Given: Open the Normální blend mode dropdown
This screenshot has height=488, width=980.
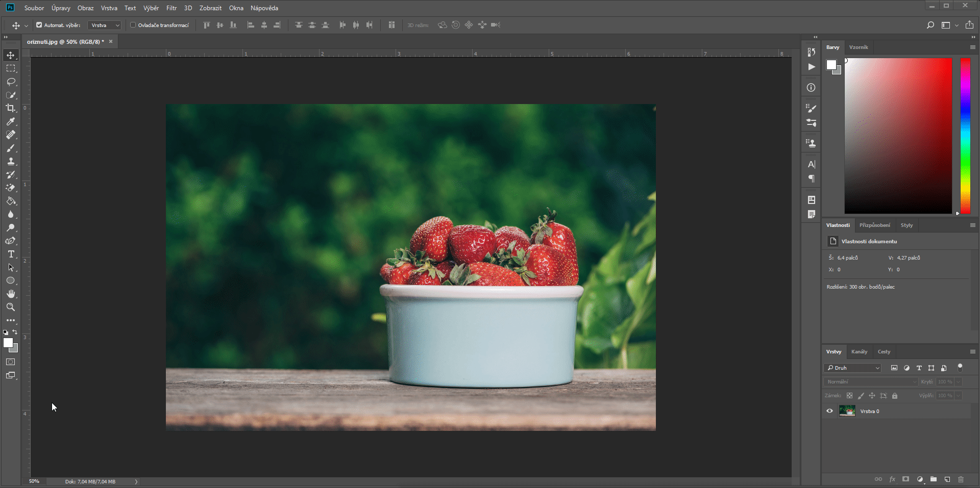Looking at the screenshot, I should tap(870, 381).
